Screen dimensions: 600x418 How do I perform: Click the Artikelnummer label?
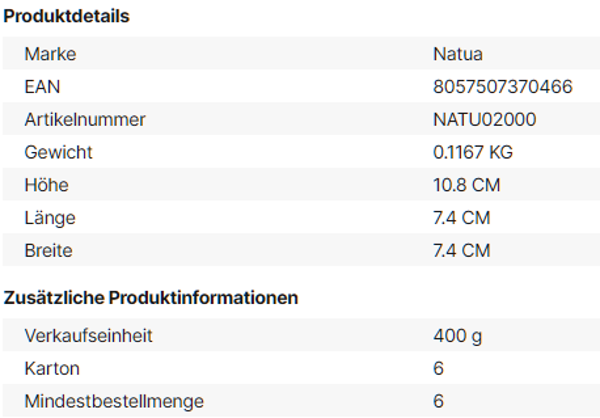click(85, 120)
